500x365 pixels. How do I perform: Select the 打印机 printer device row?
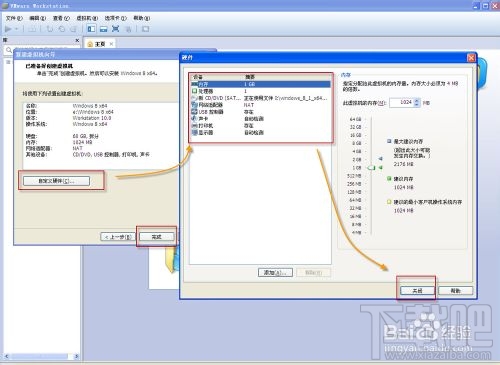click(261, 126)
